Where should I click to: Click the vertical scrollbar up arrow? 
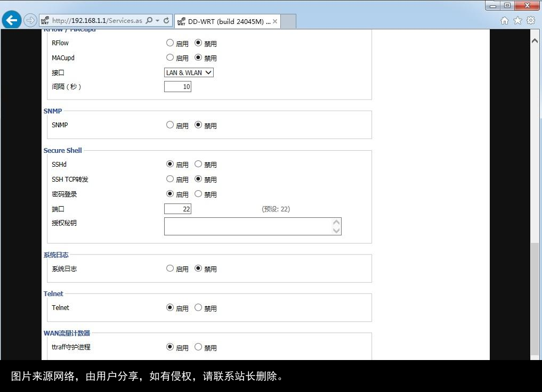[x=535, y=40]
